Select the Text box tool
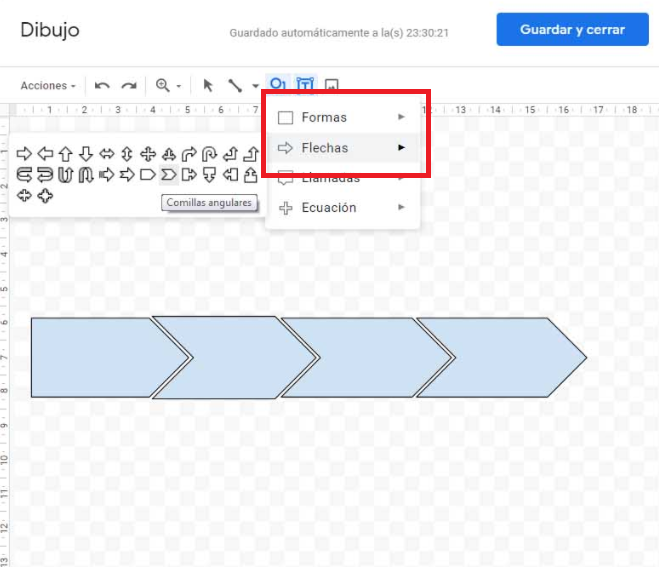Screen dimensions: 659x567 [305, 84]
